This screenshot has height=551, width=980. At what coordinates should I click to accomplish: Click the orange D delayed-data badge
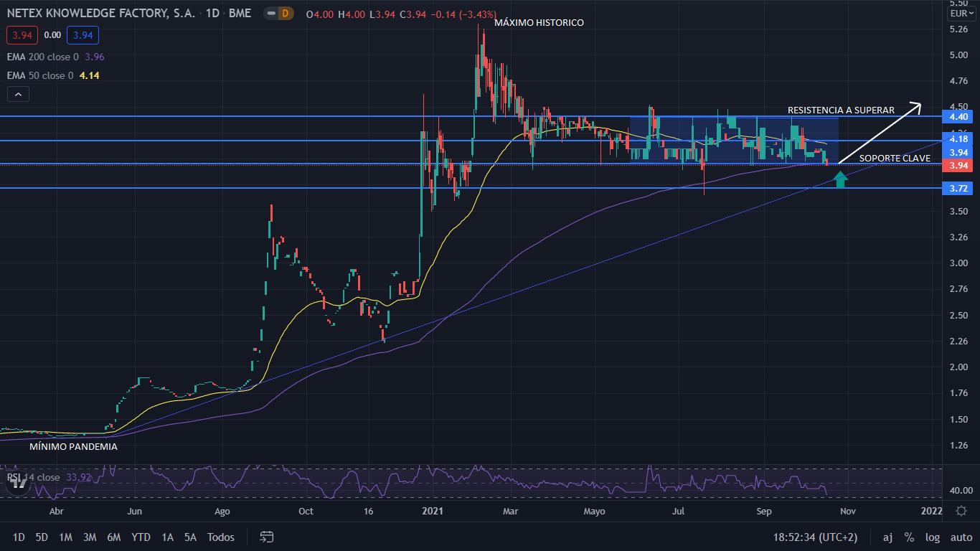click(286, 13)
